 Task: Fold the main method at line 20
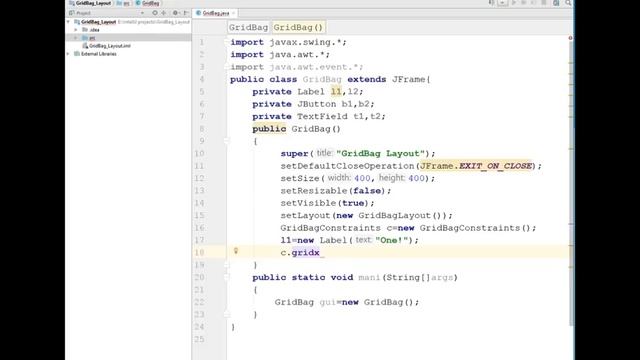pos(227,278)
